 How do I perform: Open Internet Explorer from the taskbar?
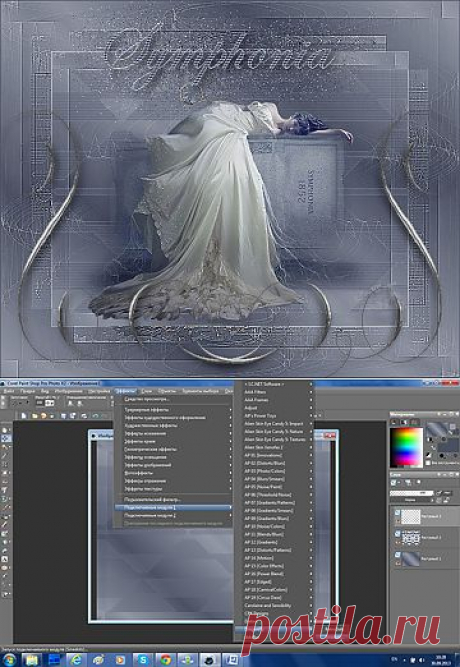coord(76,660)
